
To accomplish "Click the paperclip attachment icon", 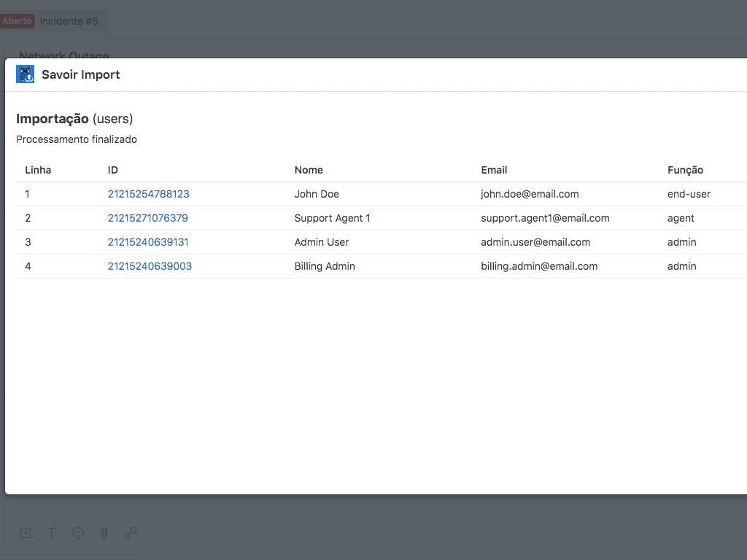I will [104, 533].
